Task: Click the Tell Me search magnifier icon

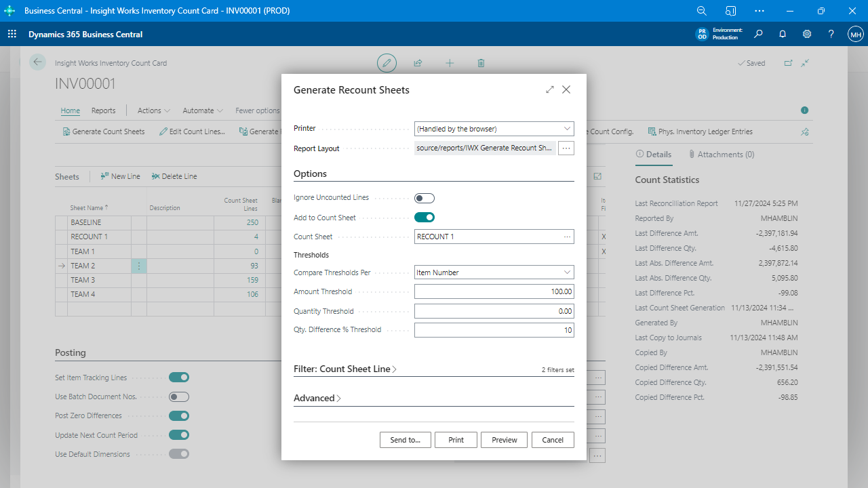Action: [758, 33]
